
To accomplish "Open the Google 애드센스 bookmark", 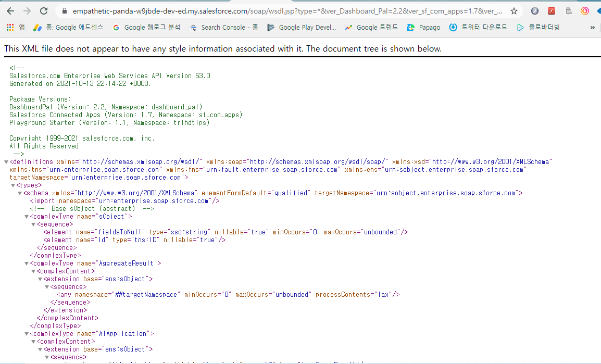I will click(x=68, y=27).
